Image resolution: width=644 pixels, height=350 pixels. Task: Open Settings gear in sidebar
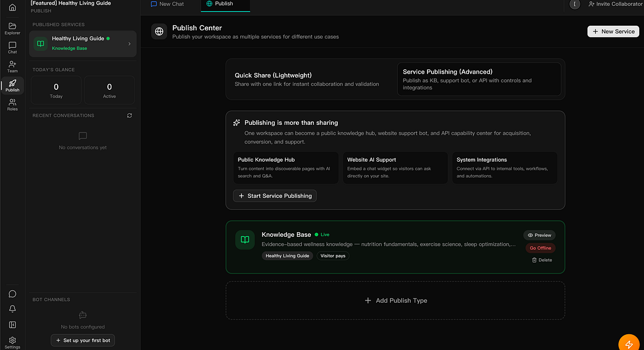(12, 342)
